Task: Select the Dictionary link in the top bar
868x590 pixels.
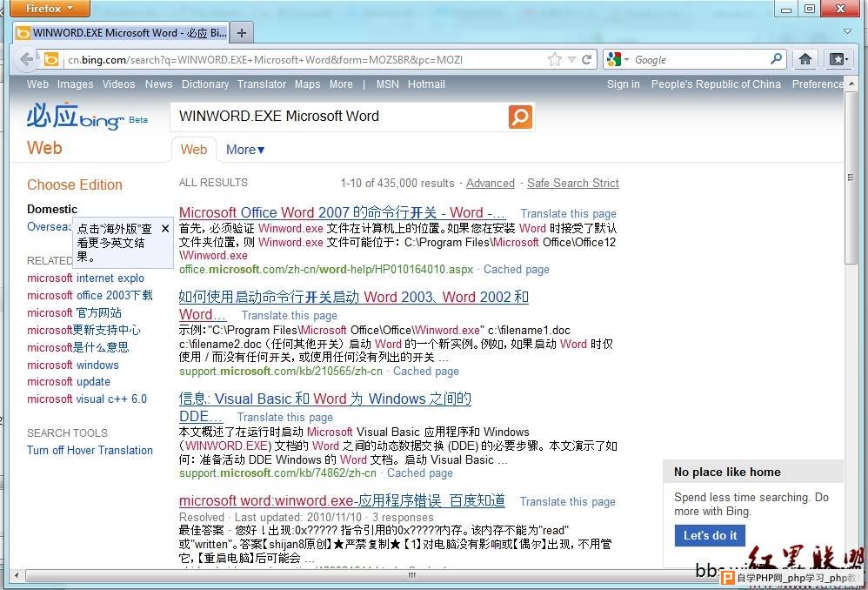Action: pos(205,84)
